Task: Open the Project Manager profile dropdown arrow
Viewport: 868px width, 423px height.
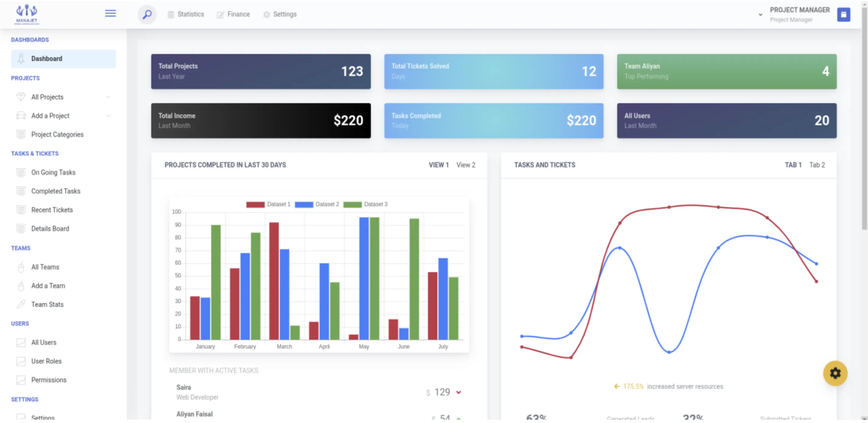Action: tap(760, 15)
